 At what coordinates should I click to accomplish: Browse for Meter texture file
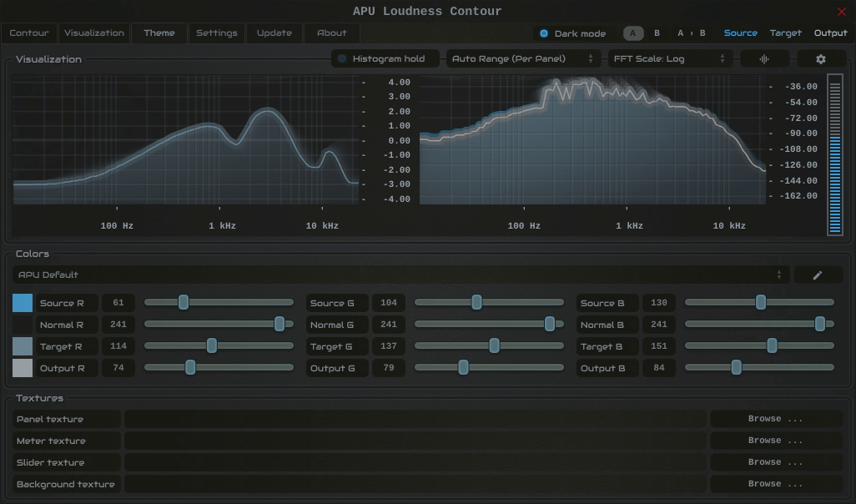coord(776,441)
